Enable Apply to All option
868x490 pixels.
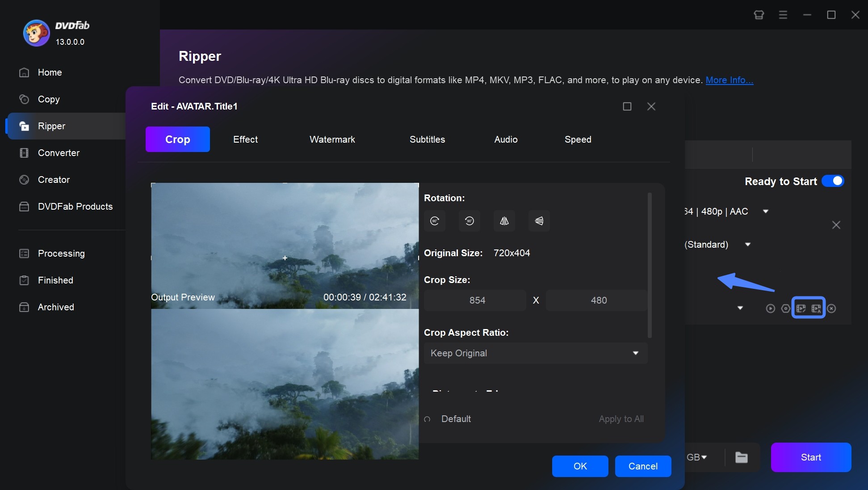pyautogui.click(x=621, y=418)
